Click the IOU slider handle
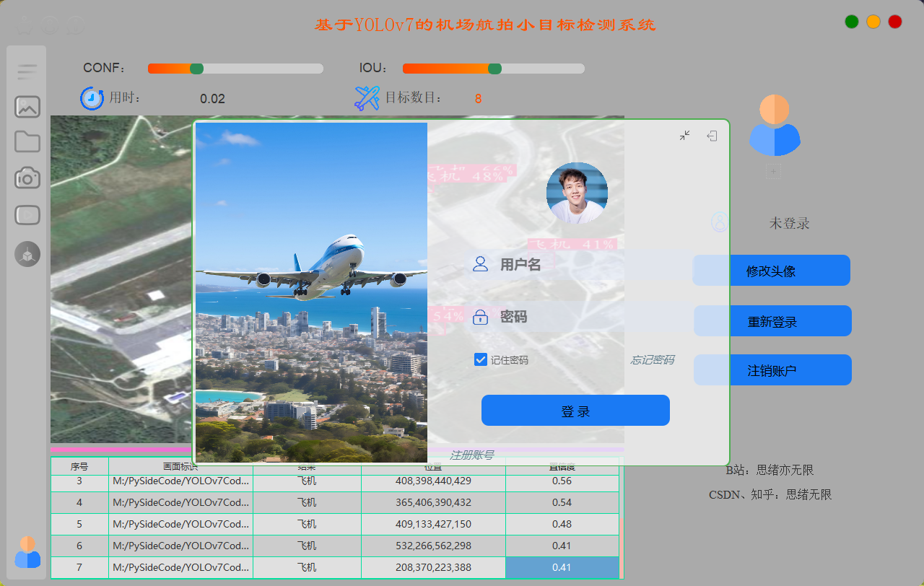Image resolution: width=924 pixels, height=586 pixels. coord(494,69)
